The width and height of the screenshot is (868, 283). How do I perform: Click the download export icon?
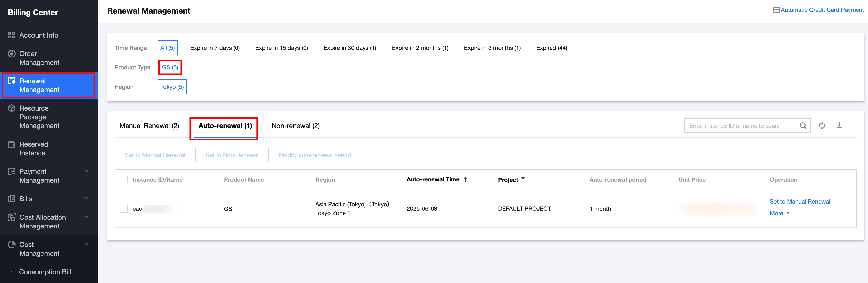click(839, 125)
